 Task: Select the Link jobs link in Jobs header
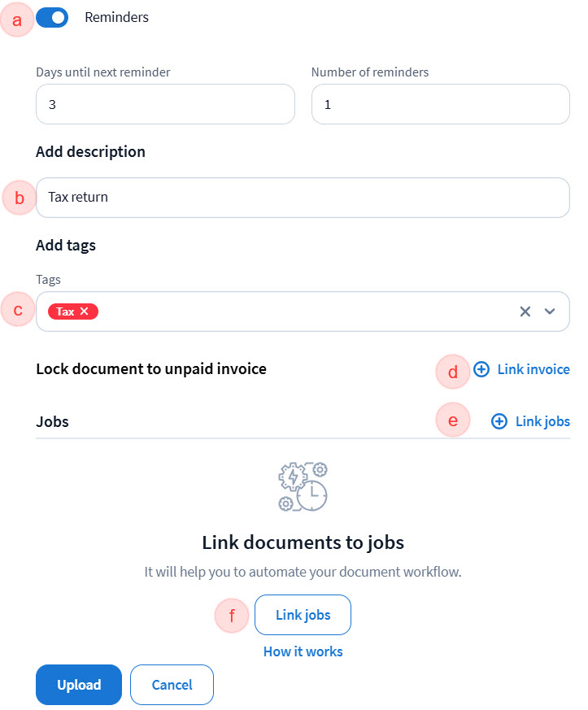[542, 421]
